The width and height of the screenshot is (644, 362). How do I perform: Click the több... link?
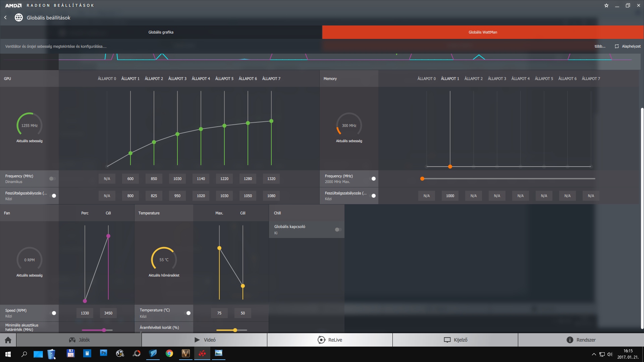click(x=600, y=46)
